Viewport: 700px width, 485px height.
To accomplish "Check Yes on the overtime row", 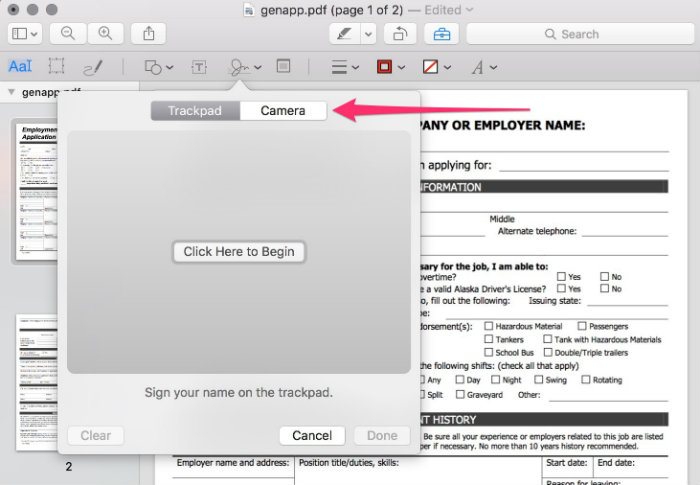I will [561, 276].
